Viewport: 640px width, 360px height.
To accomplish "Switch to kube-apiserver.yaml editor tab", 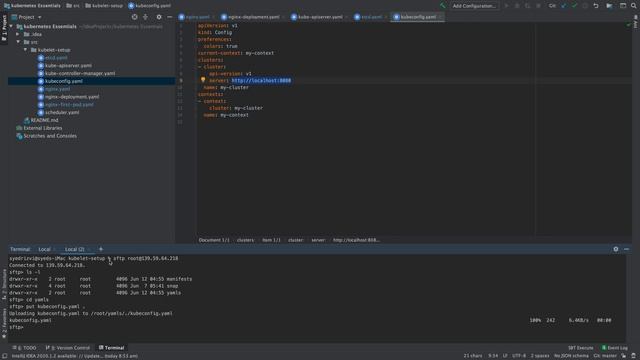I will (320, 17).
